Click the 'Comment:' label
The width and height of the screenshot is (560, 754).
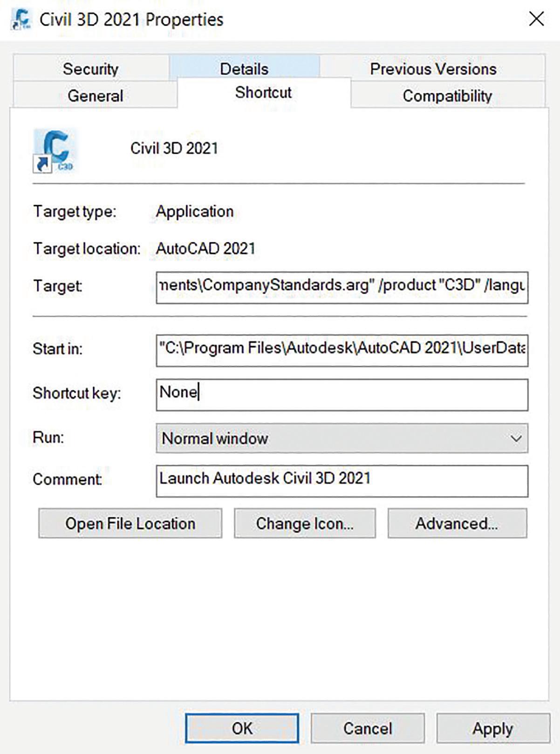click(68, 479)
